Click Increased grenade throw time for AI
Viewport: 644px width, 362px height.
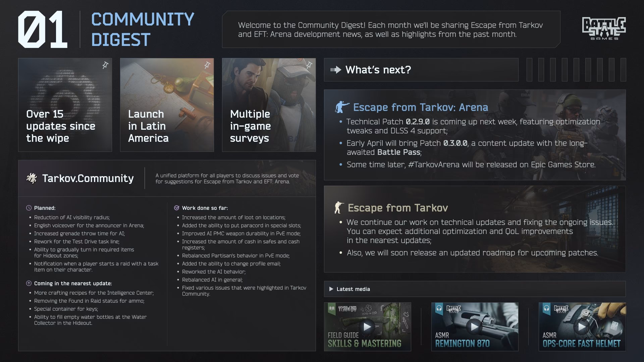coord(79,233)
